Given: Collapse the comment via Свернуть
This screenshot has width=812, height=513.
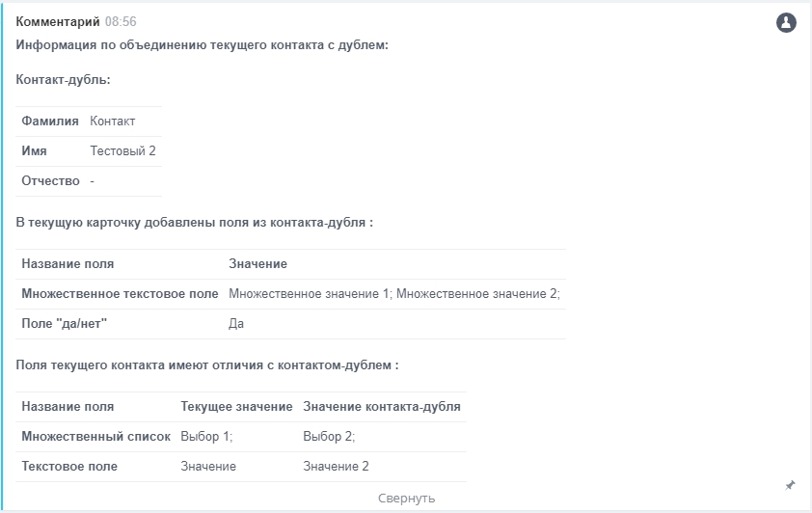Looking at the screenshot, I should [x=406, y=499].
